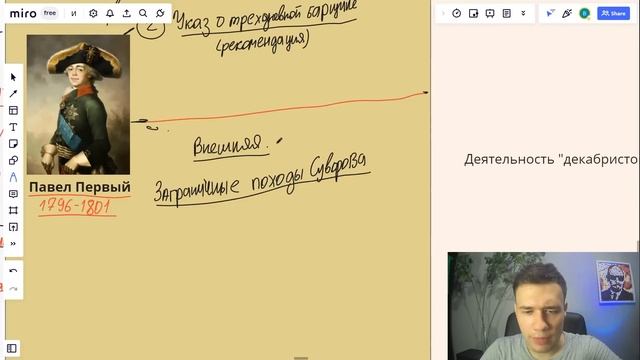640x360 pixels.
Task: Open board search magnifier
Action: [143, 13]
